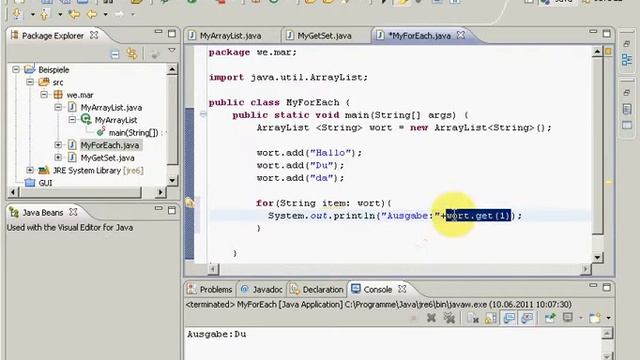Viewport: 640px width, 360px height.
Task: Collapse the src folder node
Action: (30, 82)
